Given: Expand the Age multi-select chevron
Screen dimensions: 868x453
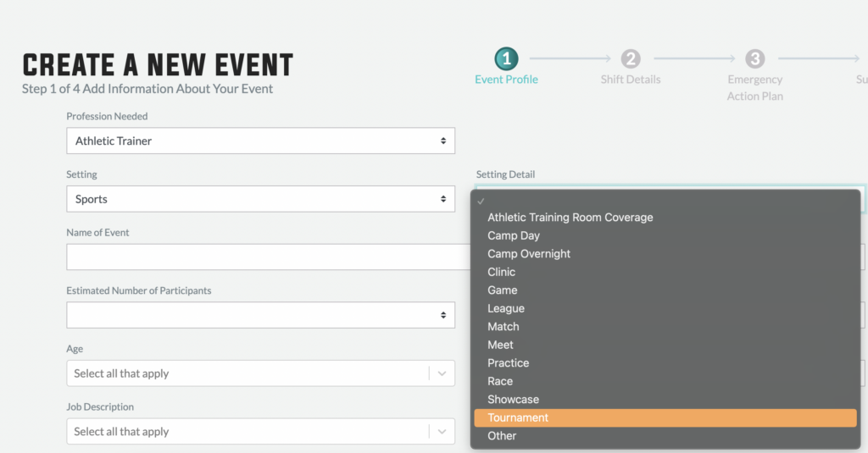Looking at the screenshot, I should [442, 373].
